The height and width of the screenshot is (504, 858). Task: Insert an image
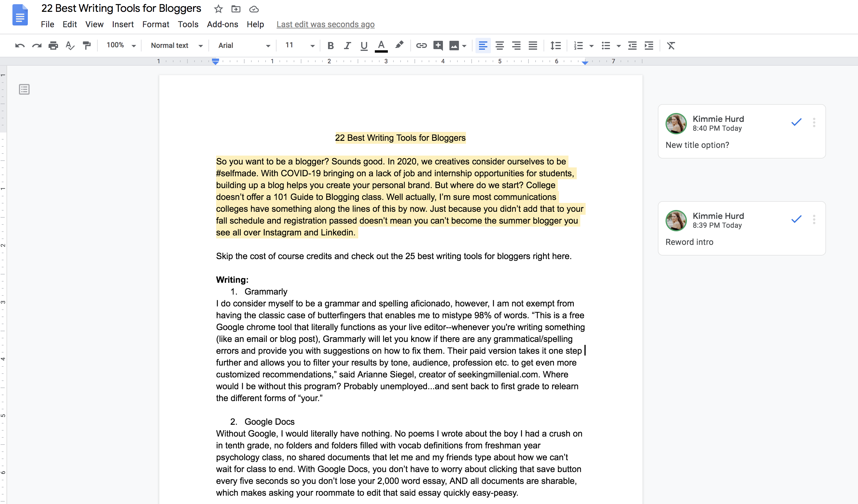pos(454,45)
